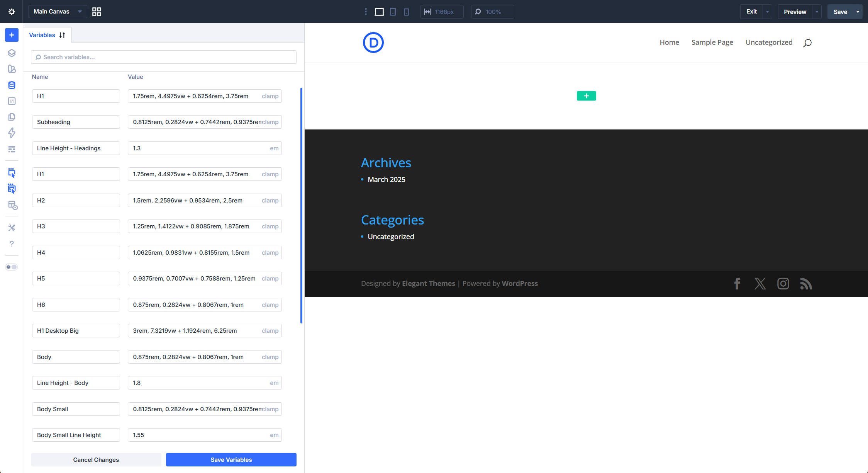
Task: Select the click-mode cursor icon
Action: coord(12,173)
